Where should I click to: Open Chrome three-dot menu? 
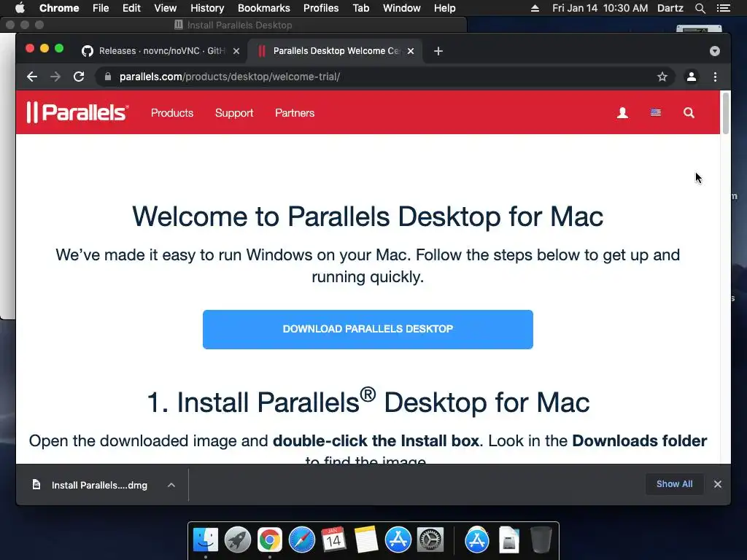click(715, 77)
